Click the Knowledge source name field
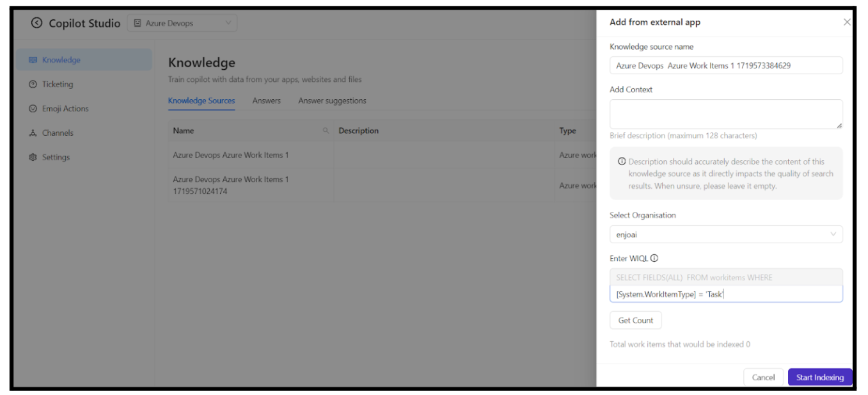 point(726,65)
